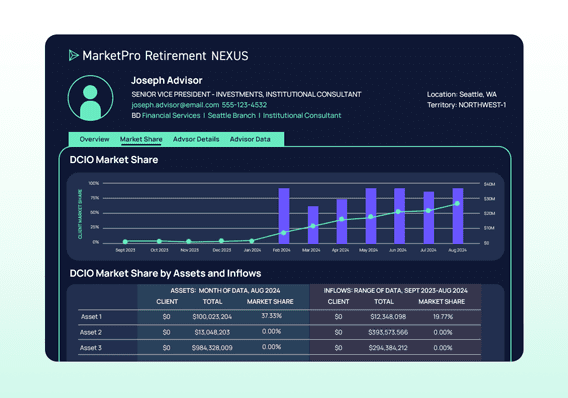Click the MarketPro triangle logo icon

coord(74,55)
